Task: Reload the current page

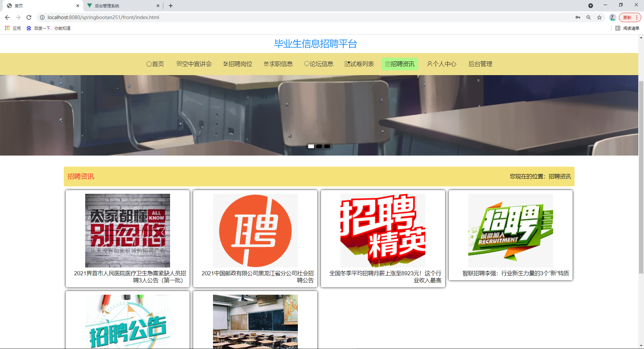Action: click(29, 17)
